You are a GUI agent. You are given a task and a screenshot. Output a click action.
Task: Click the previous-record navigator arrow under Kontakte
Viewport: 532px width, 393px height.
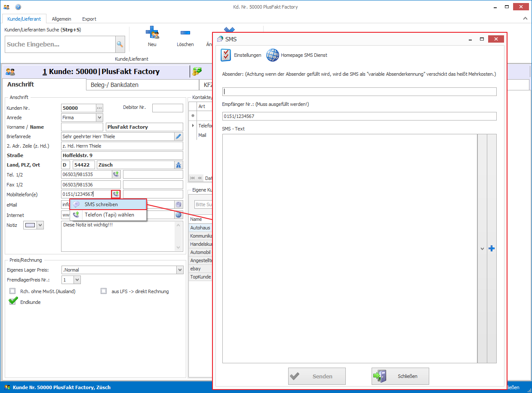200,178
